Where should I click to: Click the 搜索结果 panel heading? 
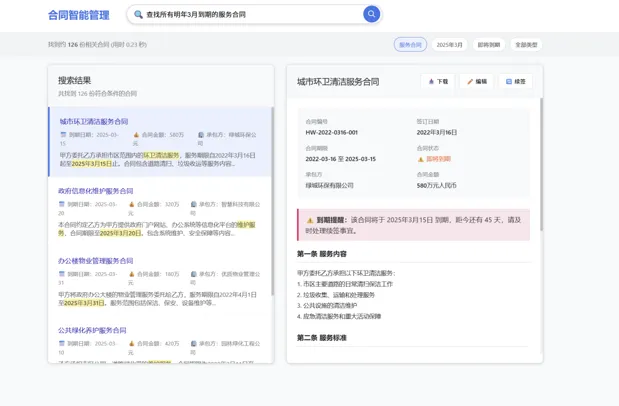[x=75, y=81]
